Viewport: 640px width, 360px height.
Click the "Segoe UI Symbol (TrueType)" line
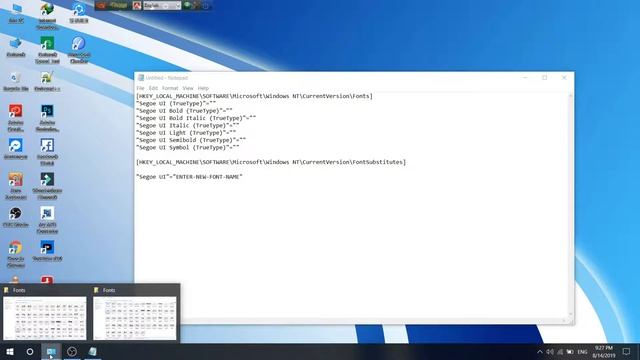pyautogui.click(x=188, y=147)
